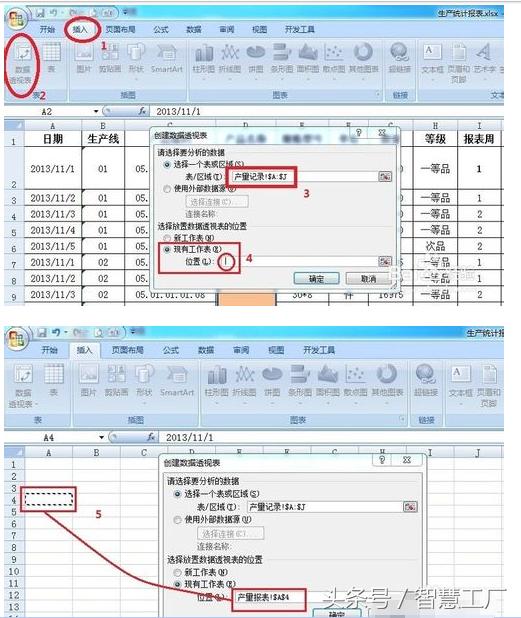Select 'Use external data source' radio in lower dialog
The height and width of the screenshot is (618, 521).
(177, 519)
